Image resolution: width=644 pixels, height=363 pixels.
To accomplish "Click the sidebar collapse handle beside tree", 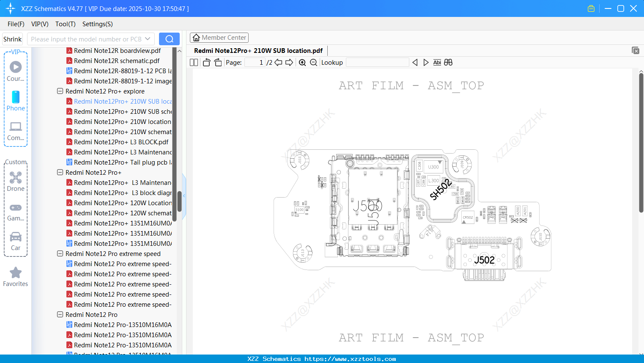I will tap(184, 195).
